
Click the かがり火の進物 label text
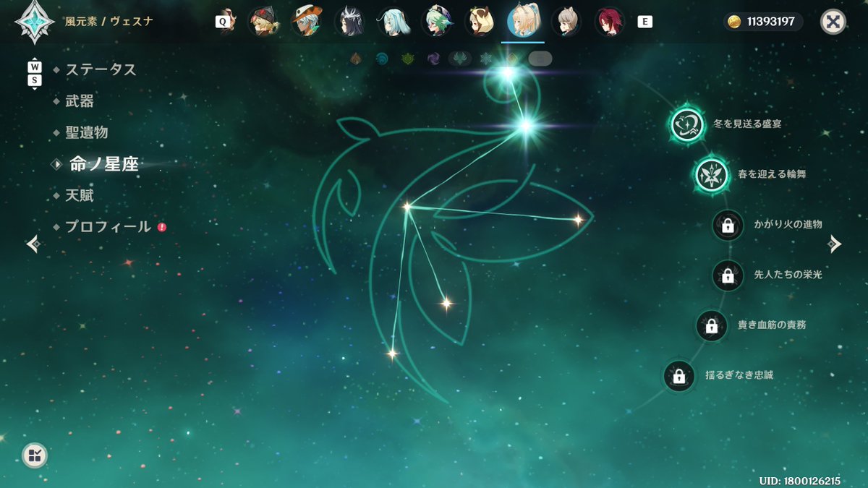[788, 225]
